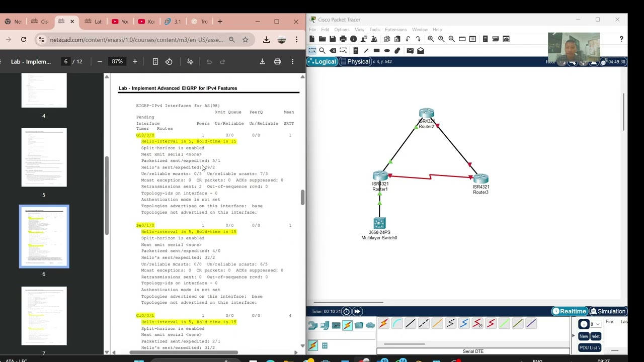Choose the copper cross-over dashed cable
The width and height of the screenshot is (644, 362).
pyautogui.click(x=424, y=324)
